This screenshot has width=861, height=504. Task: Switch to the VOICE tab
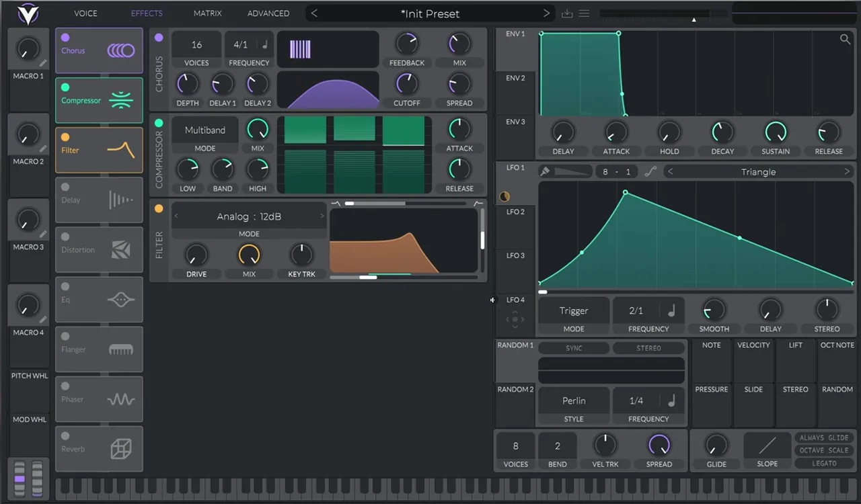coord(85,13)
